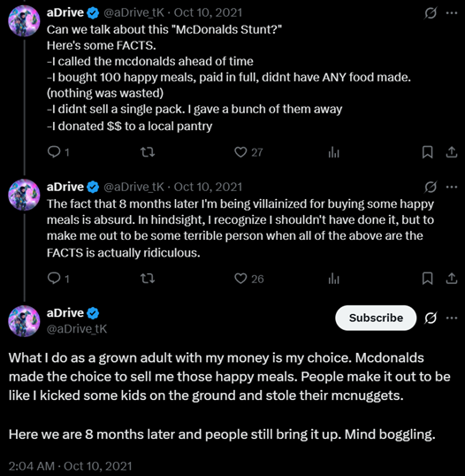
Task: Open more options for the first tweet
Action: (452, 12)
